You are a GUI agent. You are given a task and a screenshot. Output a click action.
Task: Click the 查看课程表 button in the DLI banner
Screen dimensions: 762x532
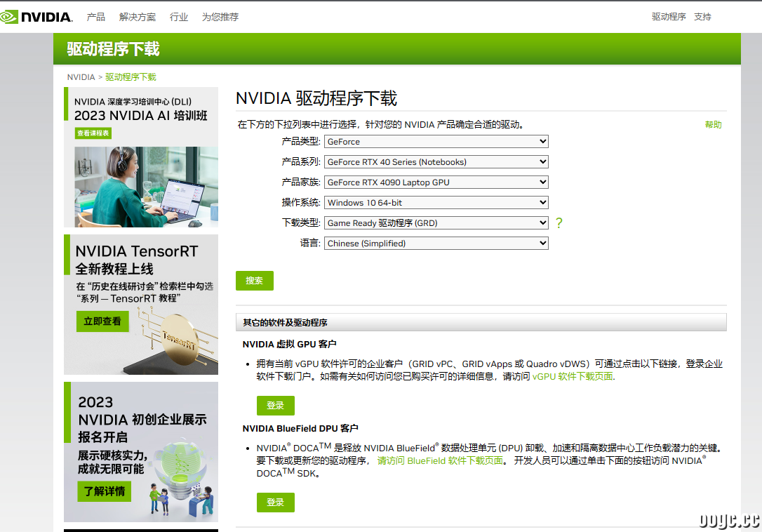coord(93,133)
